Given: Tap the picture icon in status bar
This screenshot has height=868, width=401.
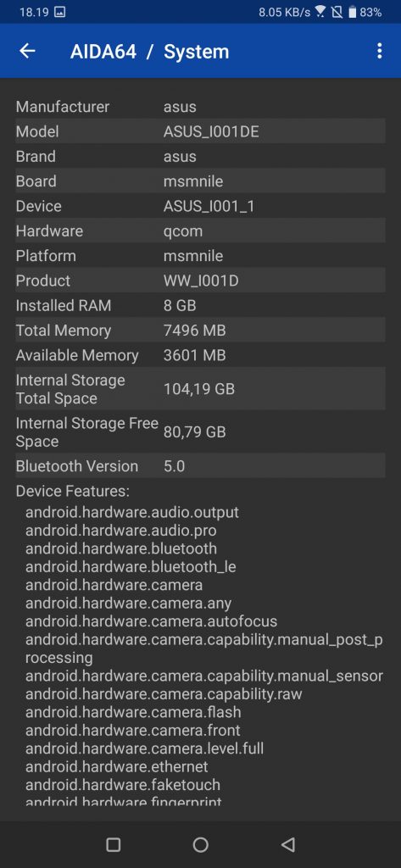Looking at the screenshot, I should 60,12.
